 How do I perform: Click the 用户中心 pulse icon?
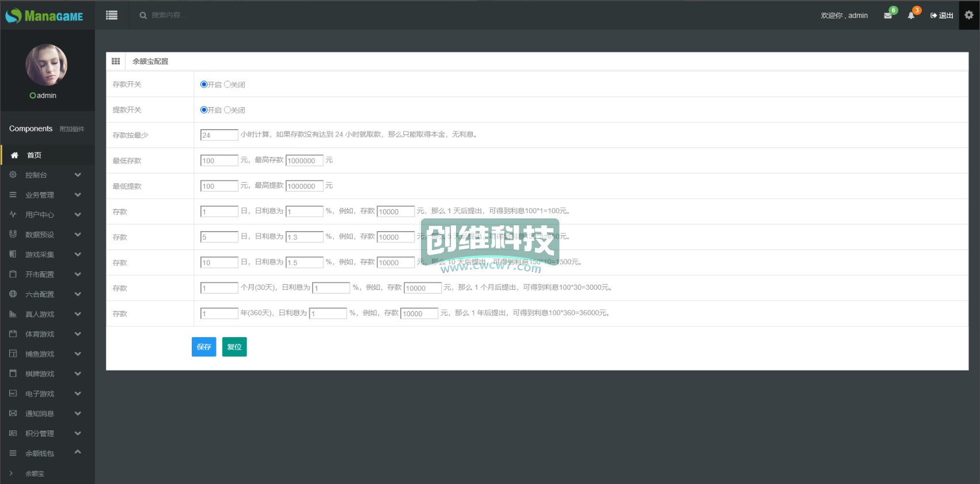coord(13,214)
